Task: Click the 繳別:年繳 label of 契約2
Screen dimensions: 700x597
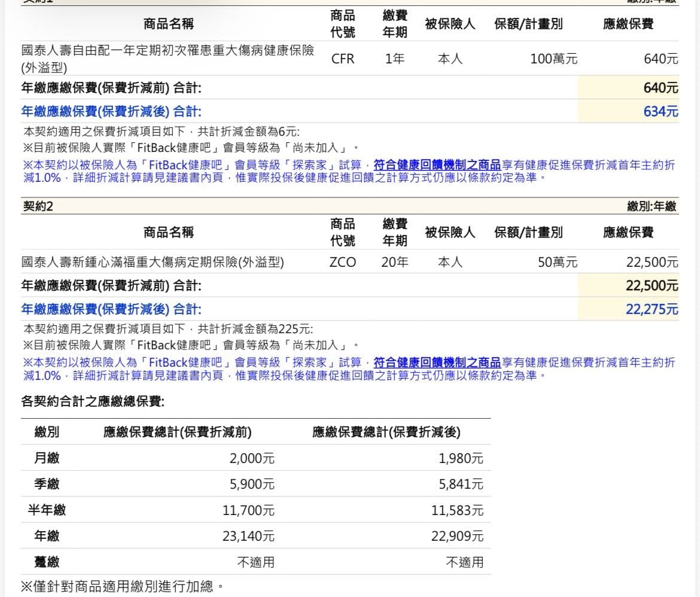Action: [x=652, y=206]
